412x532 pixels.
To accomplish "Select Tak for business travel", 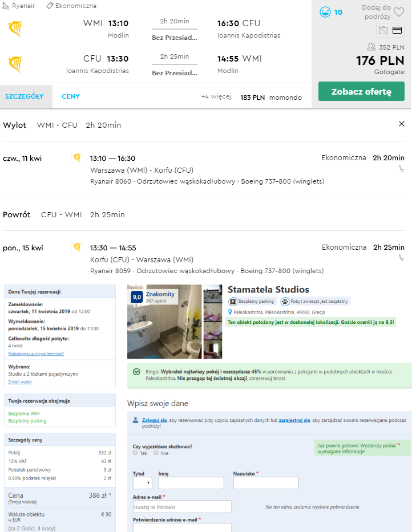I will tap(135, 453).
